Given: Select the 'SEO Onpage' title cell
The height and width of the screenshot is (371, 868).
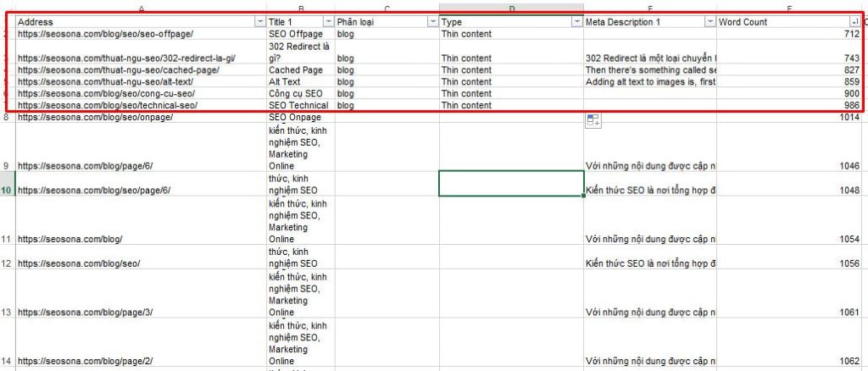Looking at the screenshot, I should click(301, 117).
